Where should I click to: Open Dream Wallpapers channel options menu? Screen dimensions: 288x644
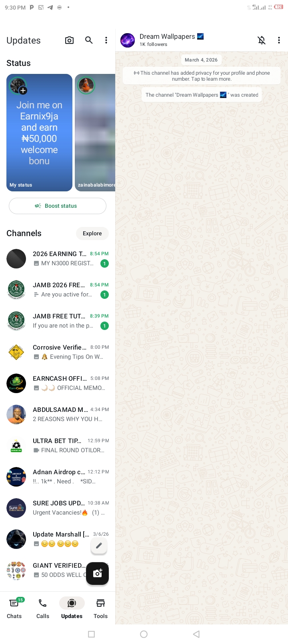pyautogui.click(x=279, y=40)
